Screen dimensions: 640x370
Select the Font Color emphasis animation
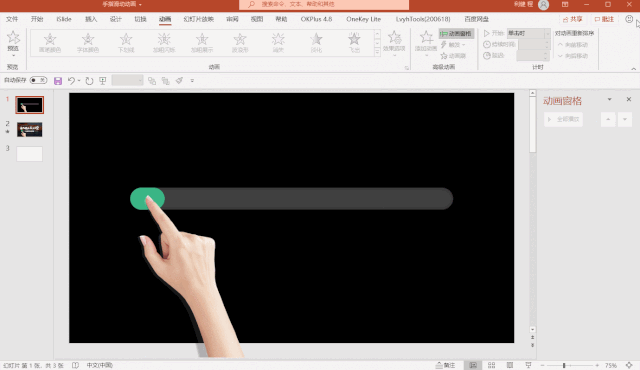(x=88, y=43)
